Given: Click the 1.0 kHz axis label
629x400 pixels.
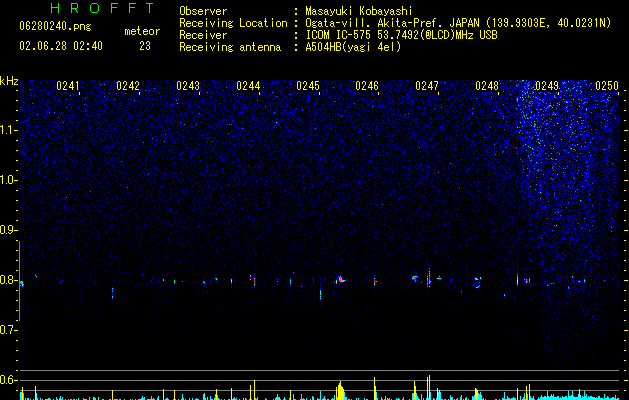Looking at the screenshot, I should click(8, 180).
